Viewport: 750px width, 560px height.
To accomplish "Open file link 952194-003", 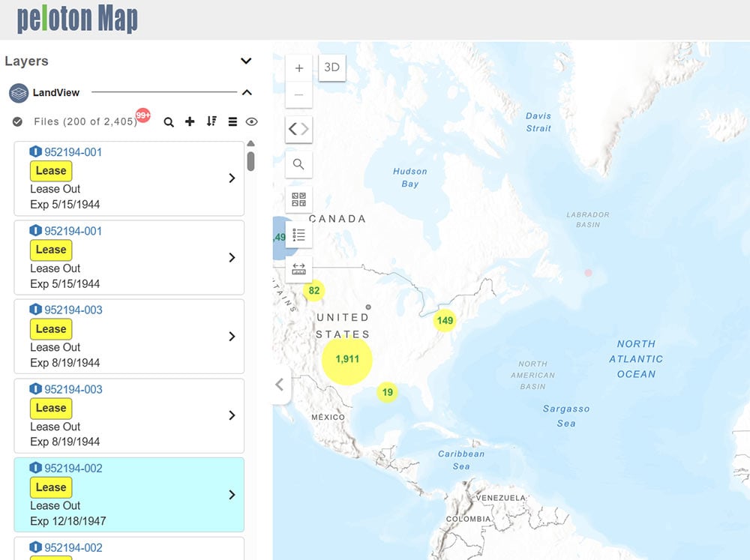I will (x=73, y=310).
